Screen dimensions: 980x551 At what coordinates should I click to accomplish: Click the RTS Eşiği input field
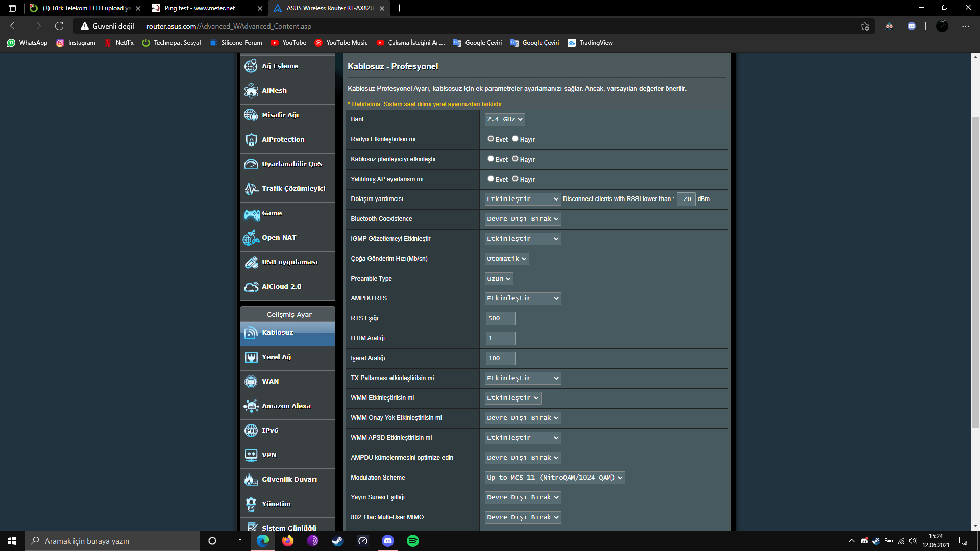point(500,318)
